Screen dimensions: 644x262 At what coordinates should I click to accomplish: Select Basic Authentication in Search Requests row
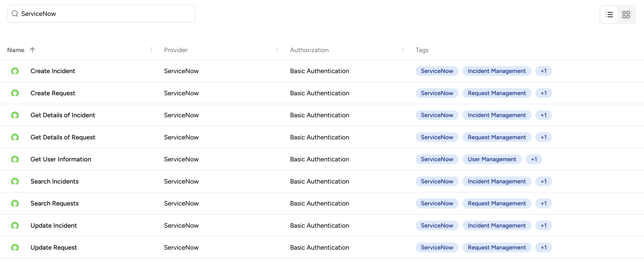(319, 203)
